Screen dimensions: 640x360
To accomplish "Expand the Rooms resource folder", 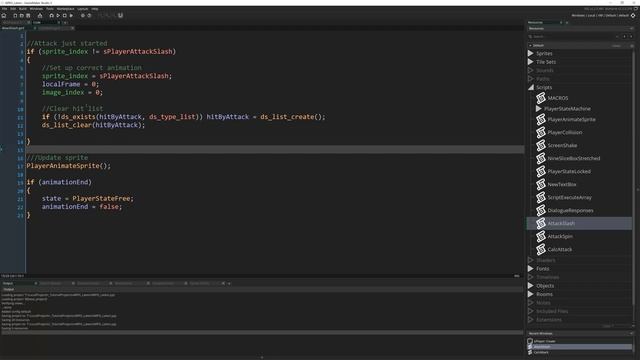I will [531, 294].
